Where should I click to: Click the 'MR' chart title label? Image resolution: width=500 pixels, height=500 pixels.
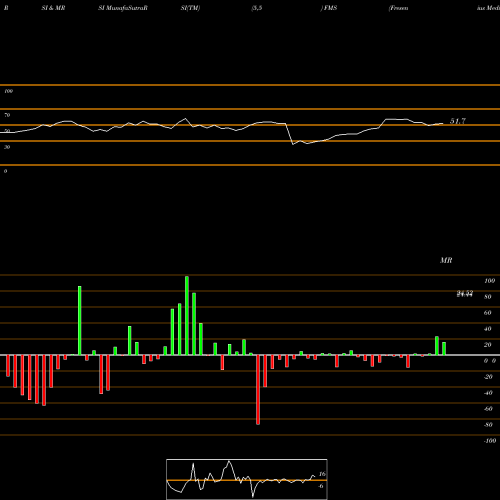446,260
